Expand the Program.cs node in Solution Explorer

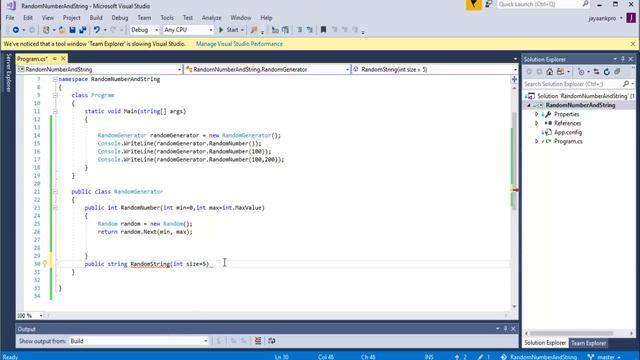537,141
